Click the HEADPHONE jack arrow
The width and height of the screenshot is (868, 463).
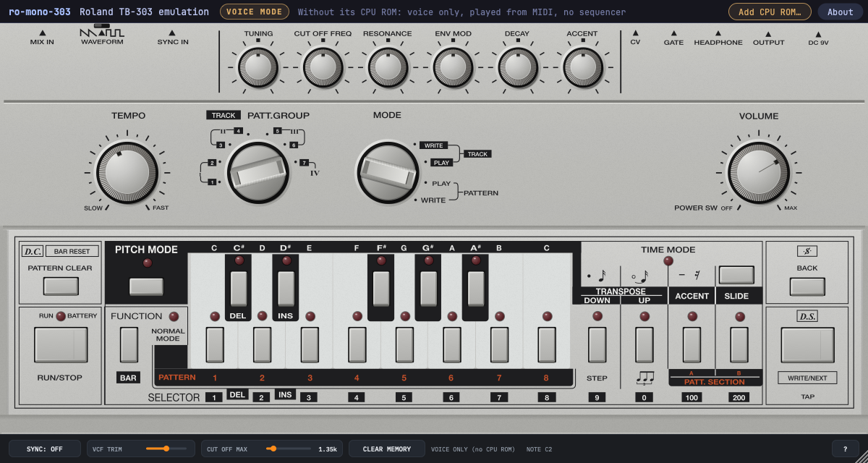point(718,33)
